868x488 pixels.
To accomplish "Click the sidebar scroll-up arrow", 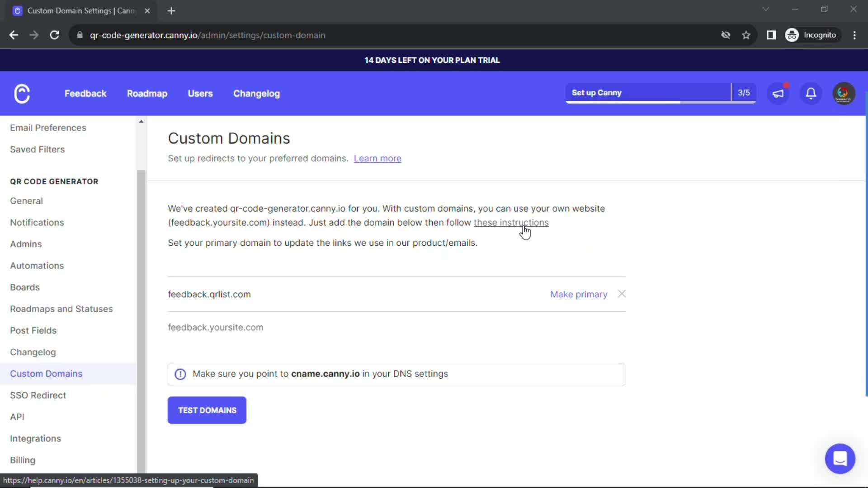I will (141, 122).
